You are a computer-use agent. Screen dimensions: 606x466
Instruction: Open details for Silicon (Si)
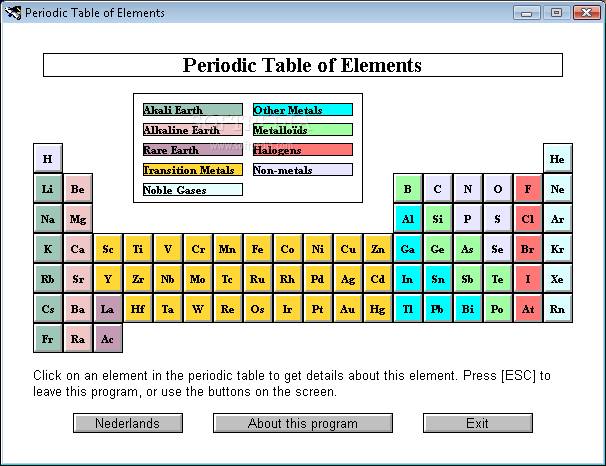coord(437,219)
